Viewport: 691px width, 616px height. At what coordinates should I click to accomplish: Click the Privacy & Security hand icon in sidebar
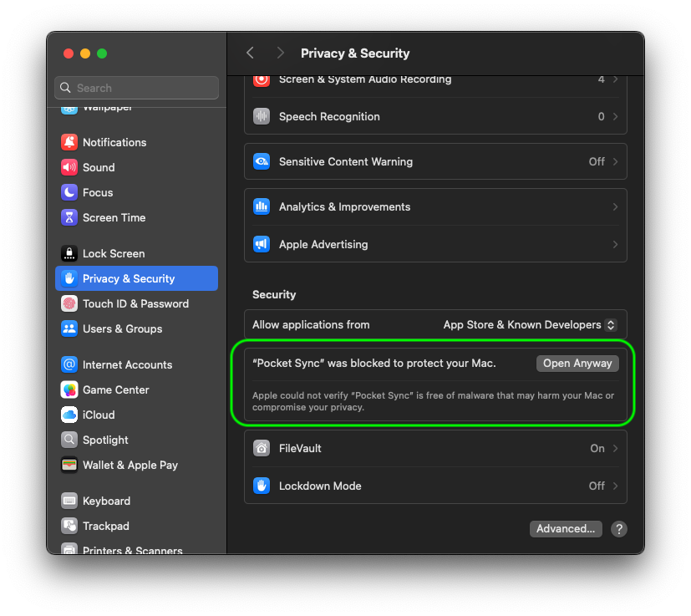(69, 278)
